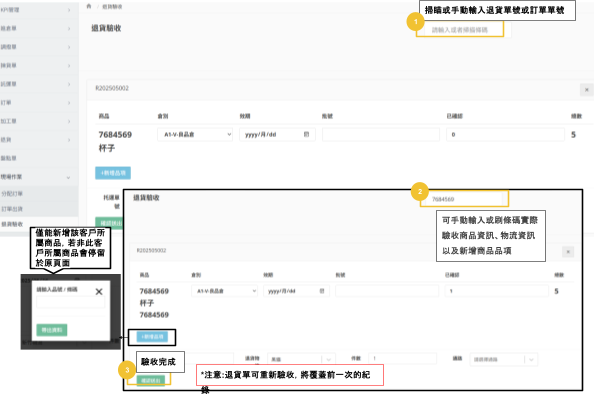Click the home icon in the breadcrumb

tap(89, 6)
